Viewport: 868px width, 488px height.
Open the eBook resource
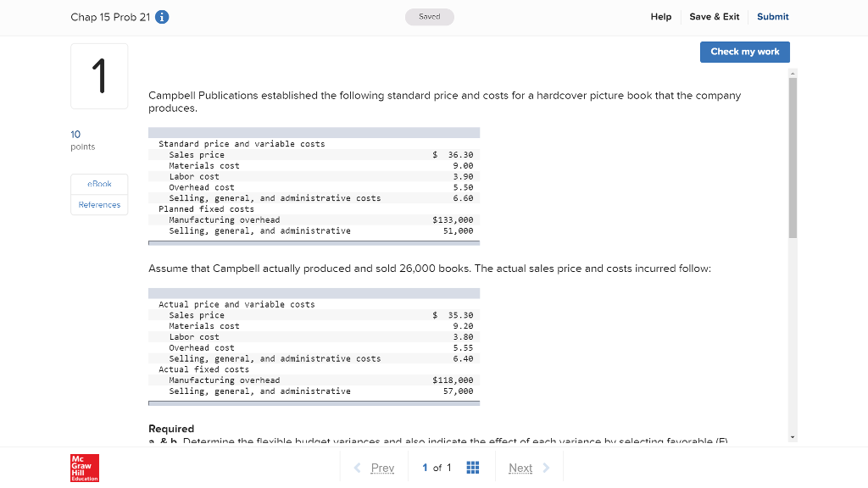99,184
